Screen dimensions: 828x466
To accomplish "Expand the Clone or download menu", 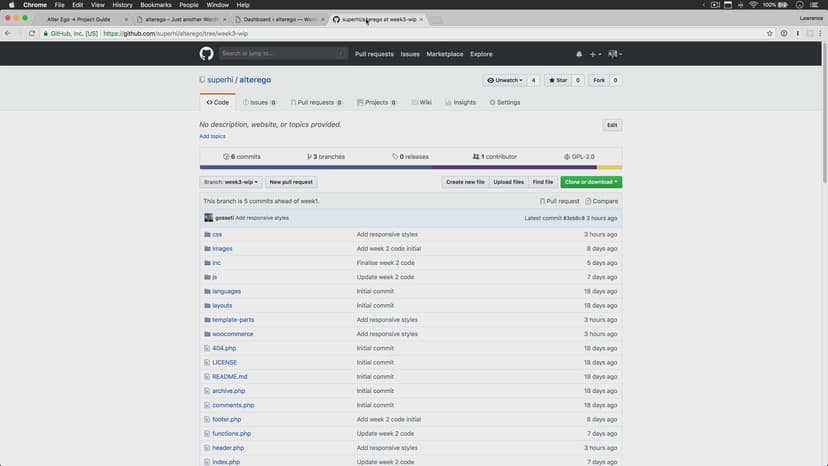I will (590, 182).
